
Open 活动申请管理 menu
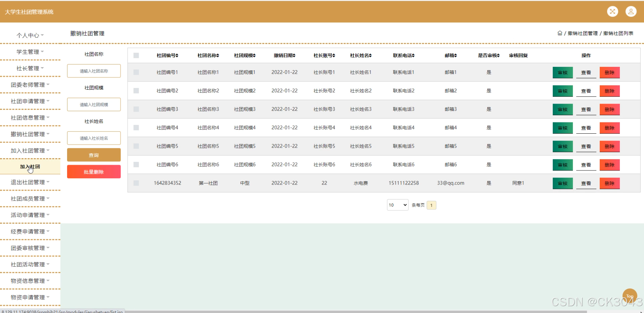point(30,215)
